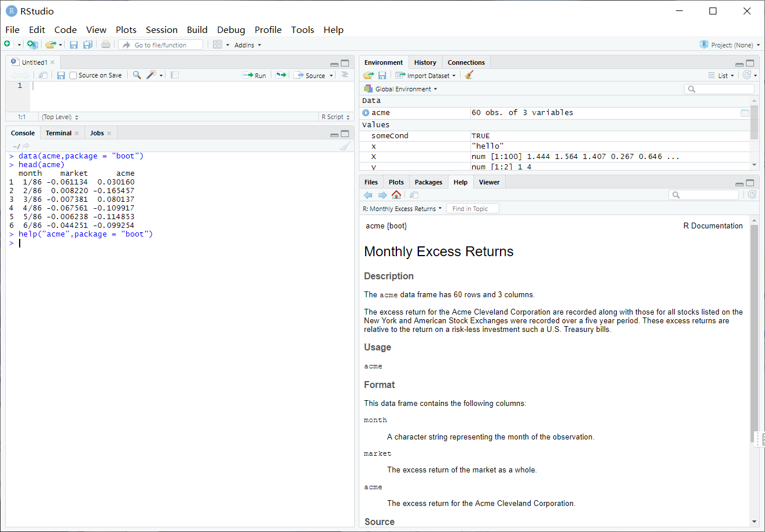This screenshot has height=532, width=765.
Task: Compile report notebook icon in the editor
Action: tap(175, 75)
